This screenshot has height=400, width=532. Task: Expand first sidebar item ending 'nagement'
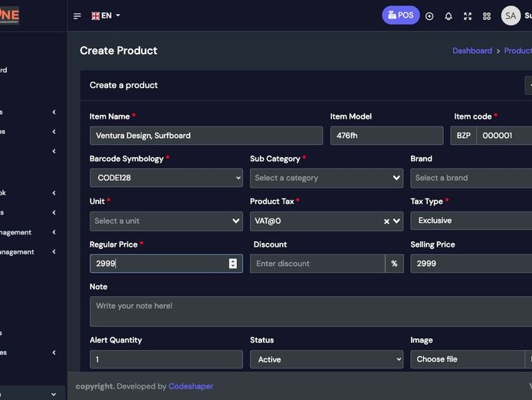(28, 232)
